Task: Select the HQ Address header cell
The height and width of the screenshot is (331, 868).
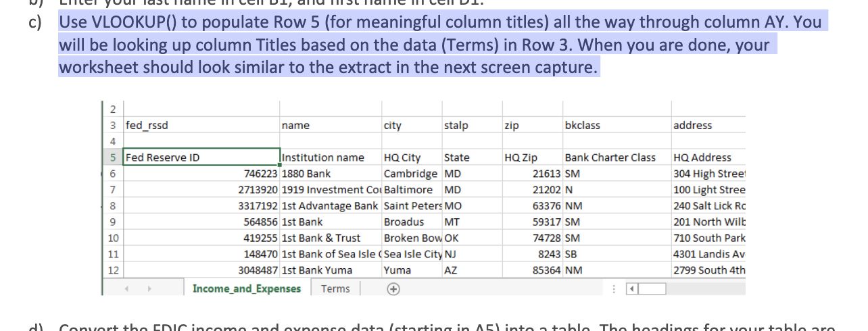Action: click(x=709, y=157)
